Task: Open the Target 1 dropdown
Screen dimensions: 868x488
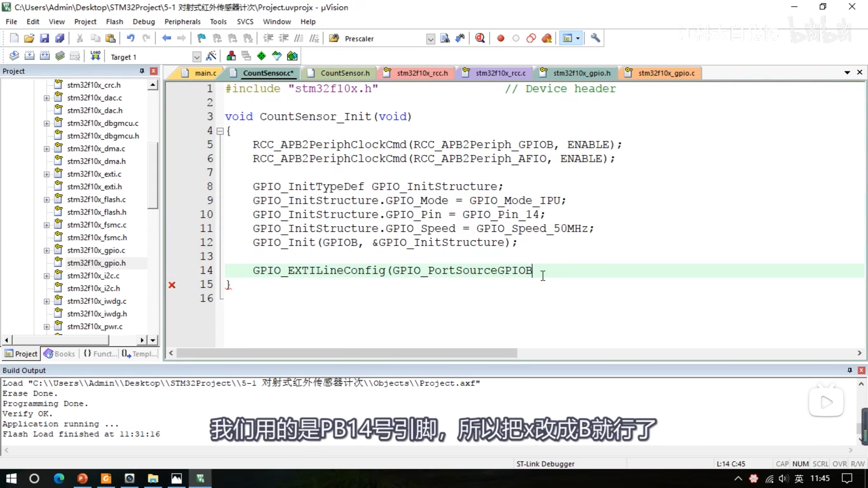Action: 197,57
